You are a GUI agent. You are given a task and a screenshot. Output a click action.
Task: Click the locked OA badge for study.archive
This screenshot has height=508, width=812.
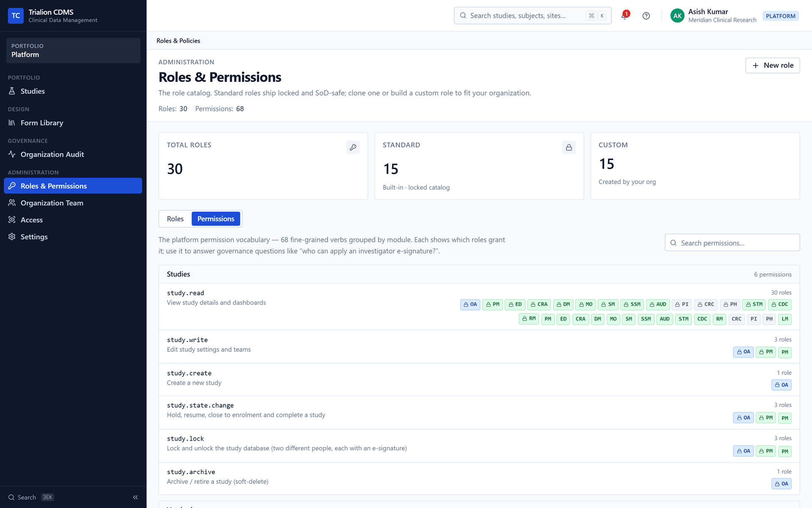781,484
